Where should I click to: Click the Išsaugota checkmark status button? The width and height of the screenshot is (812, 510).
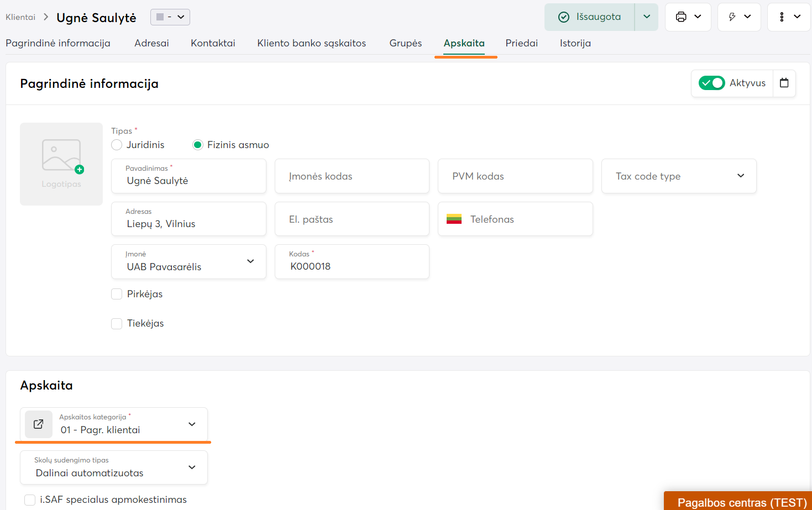pyautogui.click(x=589, y=17)
